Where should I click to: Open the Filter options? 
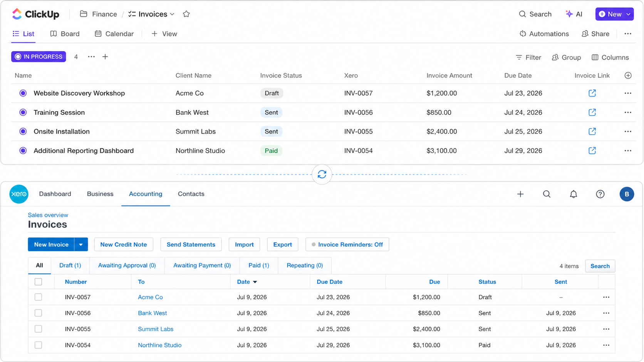[x=528, y=57]
